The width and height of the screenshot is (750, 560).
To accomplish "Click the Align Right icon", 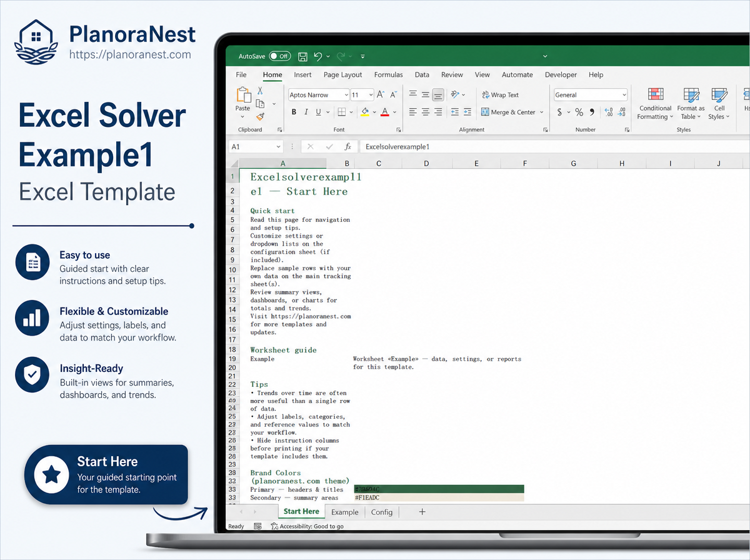I will coord(438,112).
